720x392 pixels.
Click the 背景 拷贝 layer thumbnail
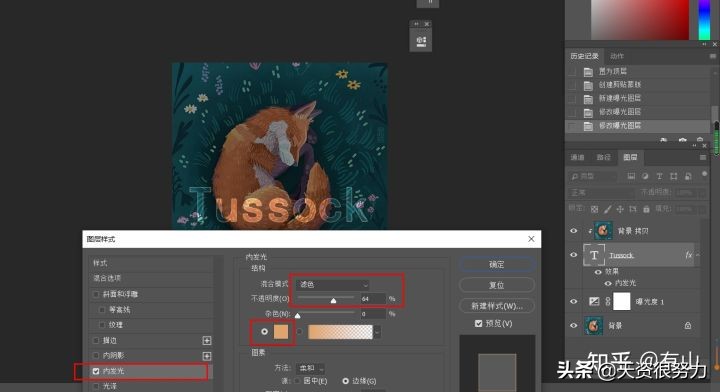tap(603, 230)
